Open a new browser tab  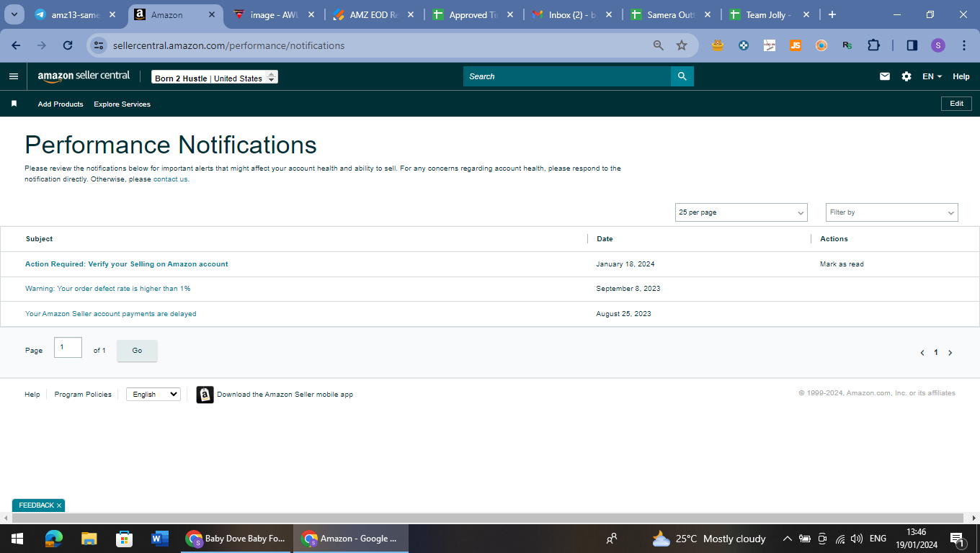tap(832, 14)
